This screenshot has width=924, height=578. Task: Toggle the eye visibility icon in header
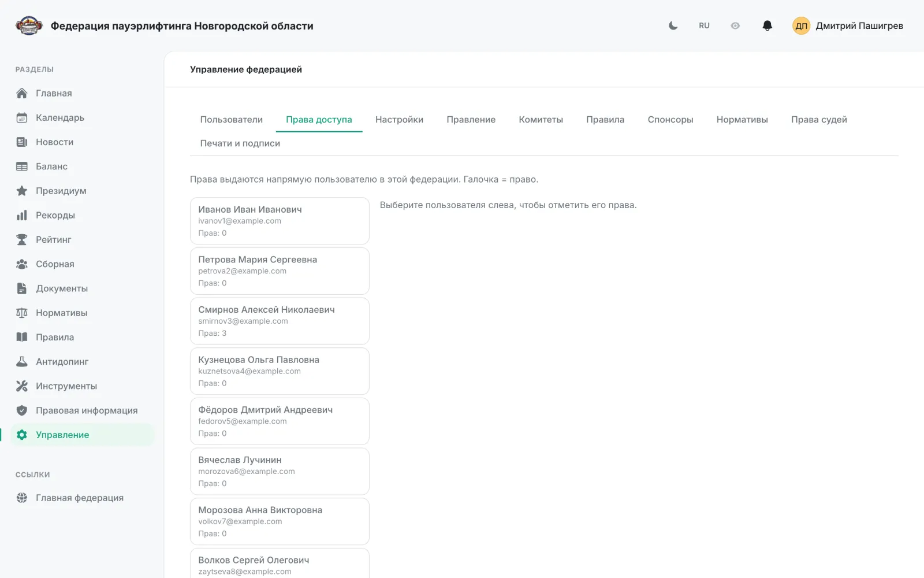(x=735, y=25)
